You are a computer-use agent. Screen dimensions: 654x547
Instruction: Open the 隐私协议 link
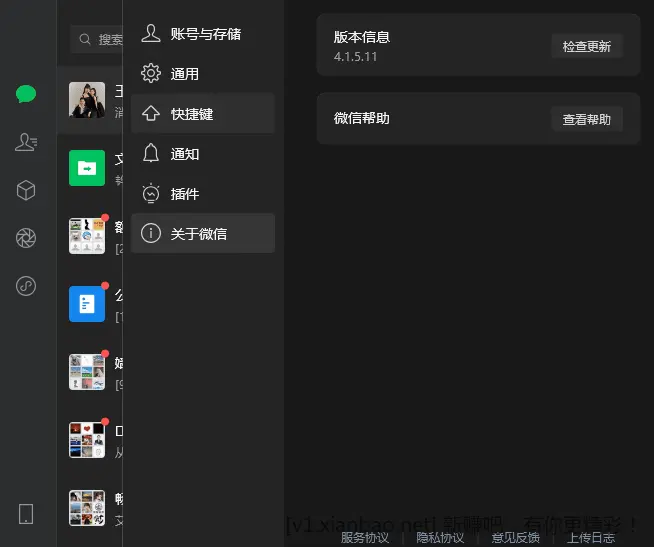click(440, 537)
